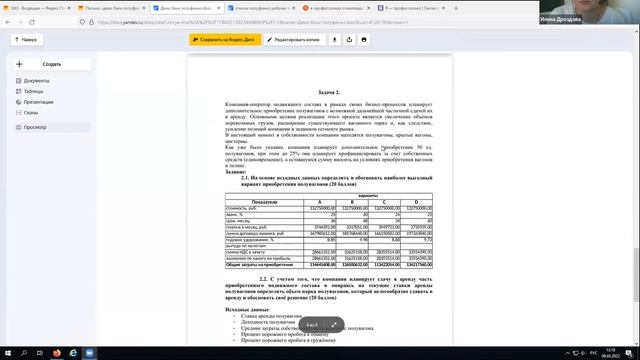Click the volume icon in system tray
The width and height of the screenshot is (640, 360).
click(x=583, y=353)
